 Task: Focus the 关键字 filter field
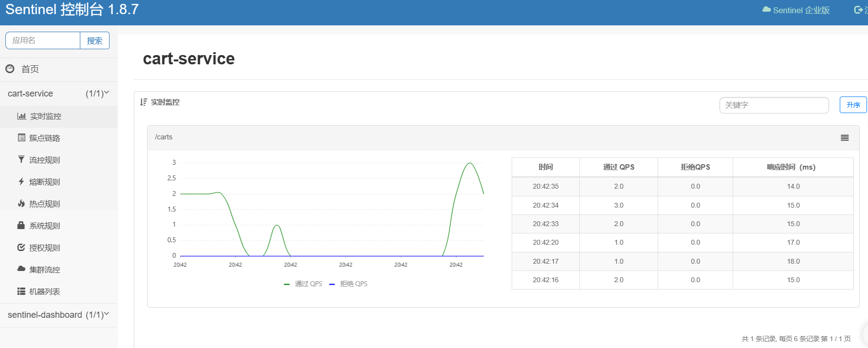[x=774, y=105]
